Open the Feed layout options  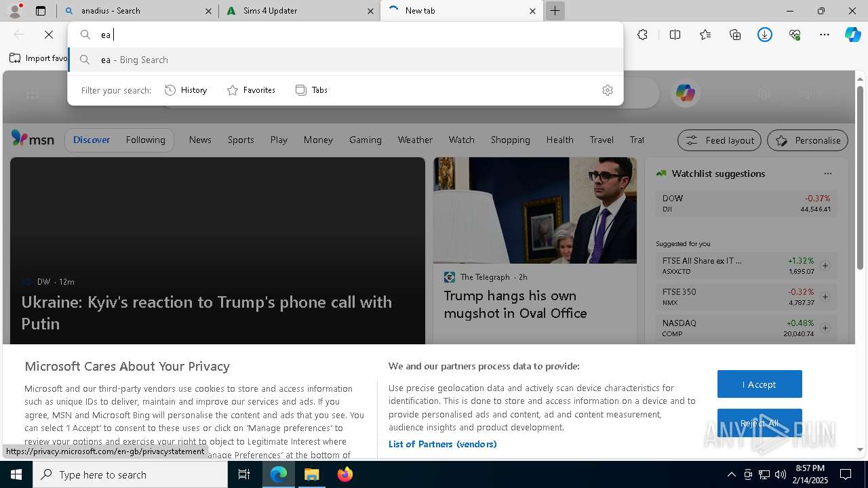[x=720, y=140]
